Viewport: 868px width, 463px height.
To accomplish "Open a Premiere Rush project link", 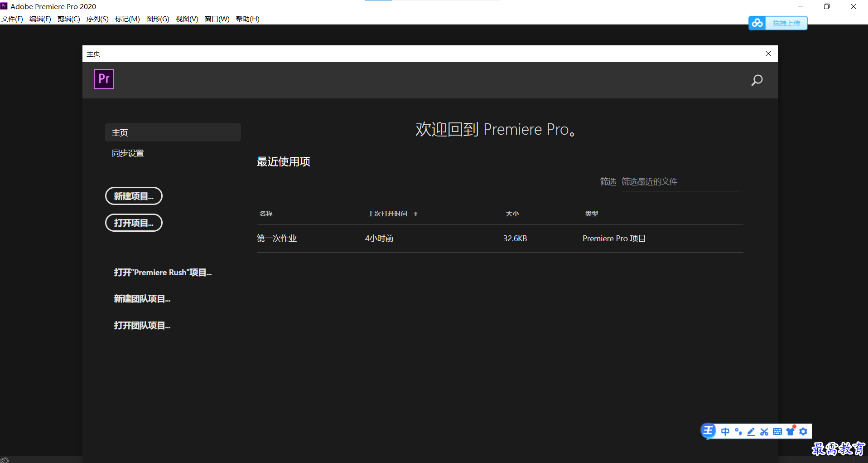I will pos(163,273).
